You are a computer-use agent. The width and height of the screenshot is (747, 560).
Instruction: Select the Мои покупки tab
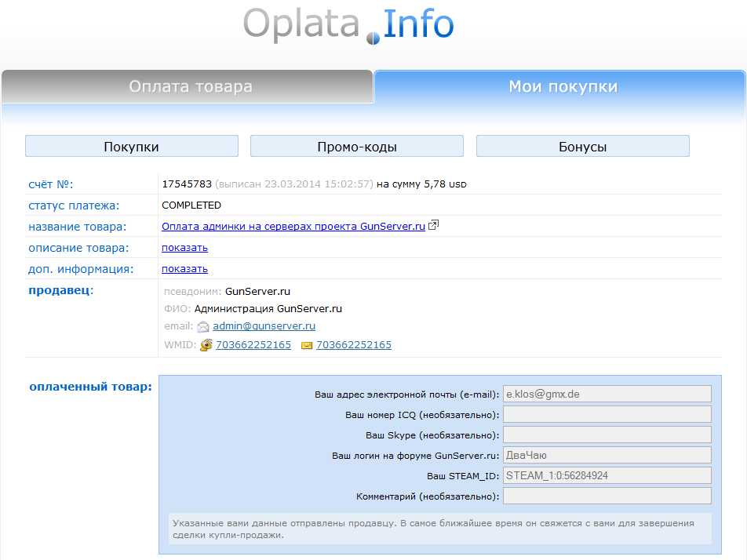563,86
